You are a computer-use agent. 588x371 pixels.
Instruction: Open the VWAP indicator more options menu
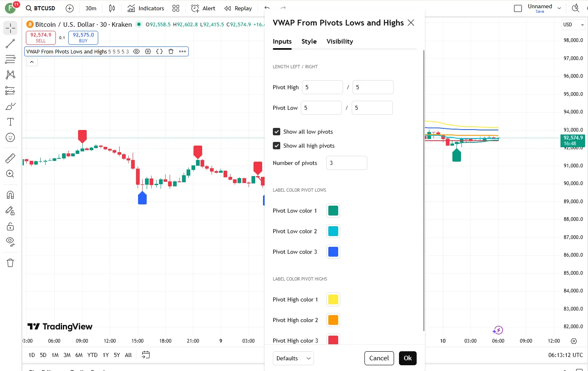click(x=182, y=51)
